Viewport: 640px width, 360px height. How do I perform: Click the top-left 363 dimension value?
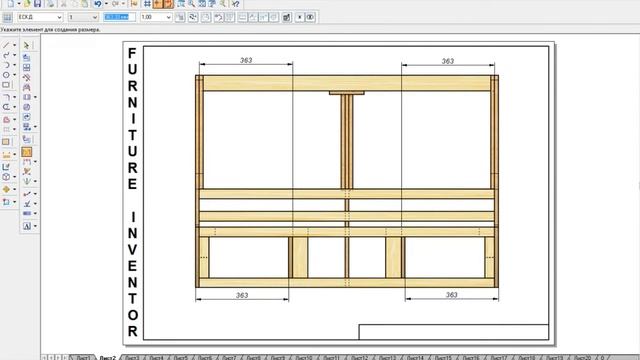coord(246,60)
